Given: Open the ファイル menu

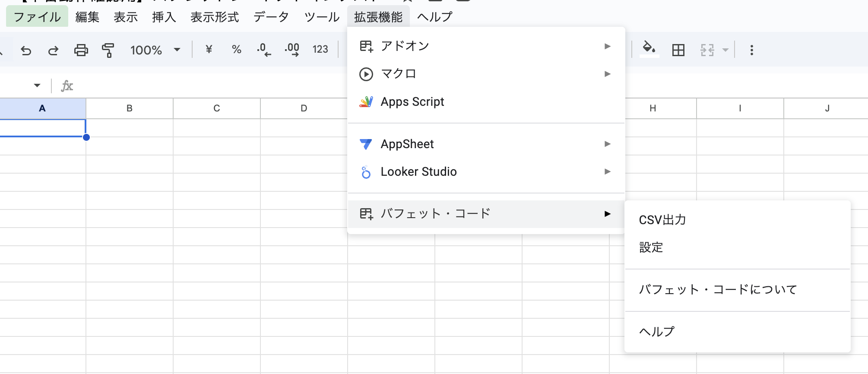Looking at the screenshot, I should coord(37,17).
